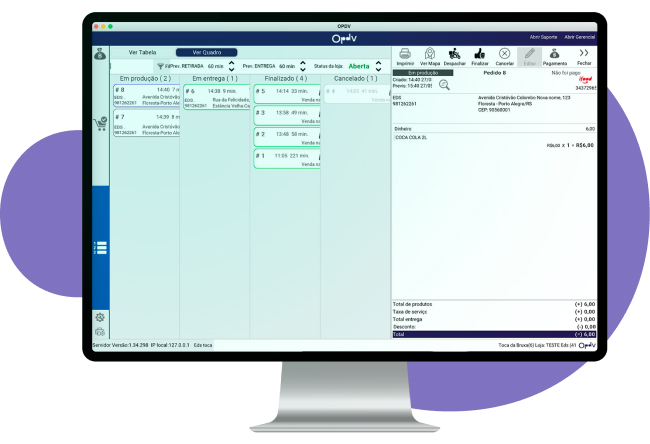Image resolution: width=650 pixels, height=444 pixels.
Task: Click the Fechar double-chevron icon
Action: (584, 55)
